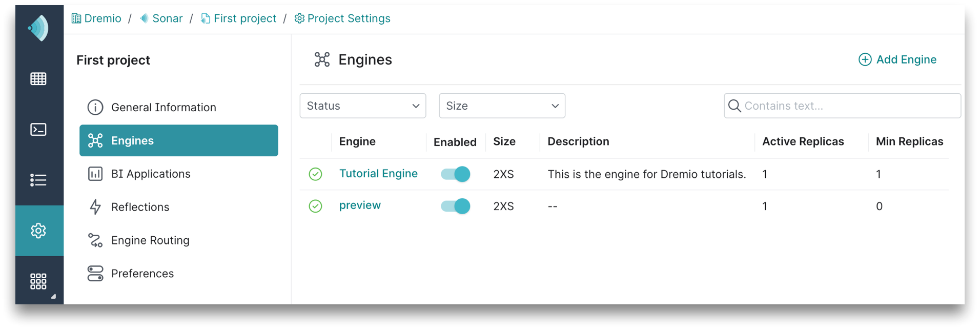Viewport: 980px width, 330px height.
Task: Go to Project Settings breadcrumb link
Action: pyautogui.click(x=349, y=18)
